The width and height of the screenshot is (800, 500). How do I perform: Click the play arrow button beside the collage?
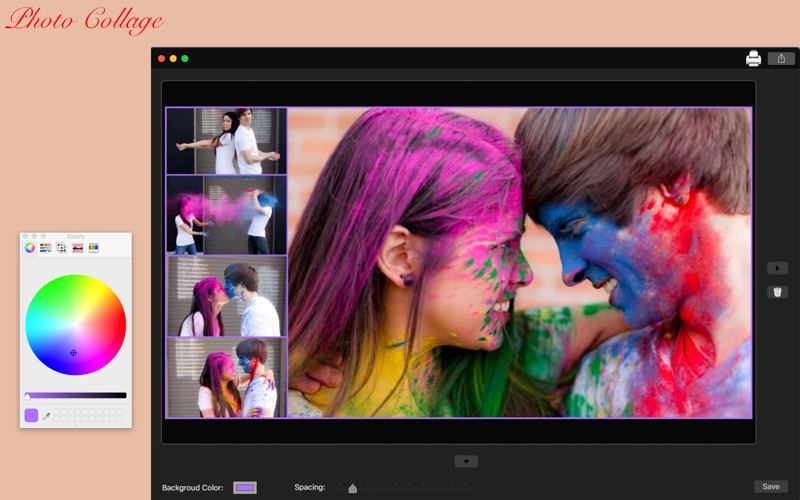click(x=777, y=268)
